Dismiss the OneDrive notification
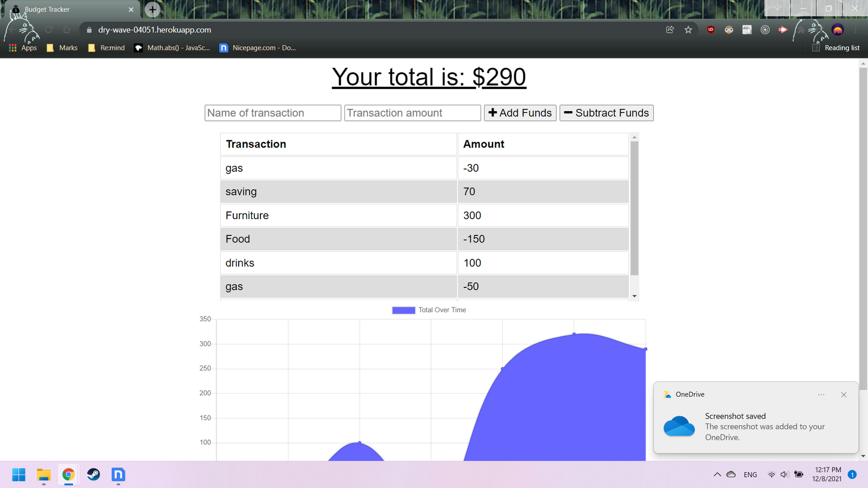 coord(844,395)
